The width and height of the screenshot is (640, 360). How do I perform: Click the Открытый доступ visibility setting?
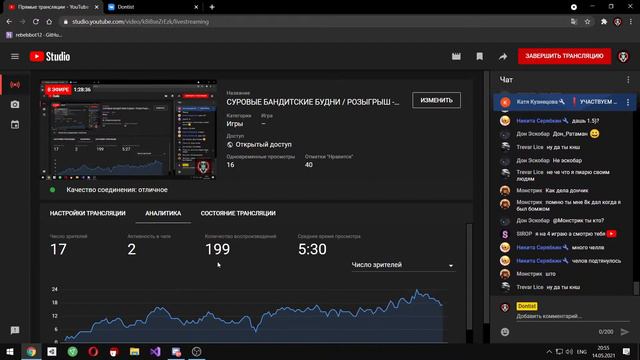[260, 144]
